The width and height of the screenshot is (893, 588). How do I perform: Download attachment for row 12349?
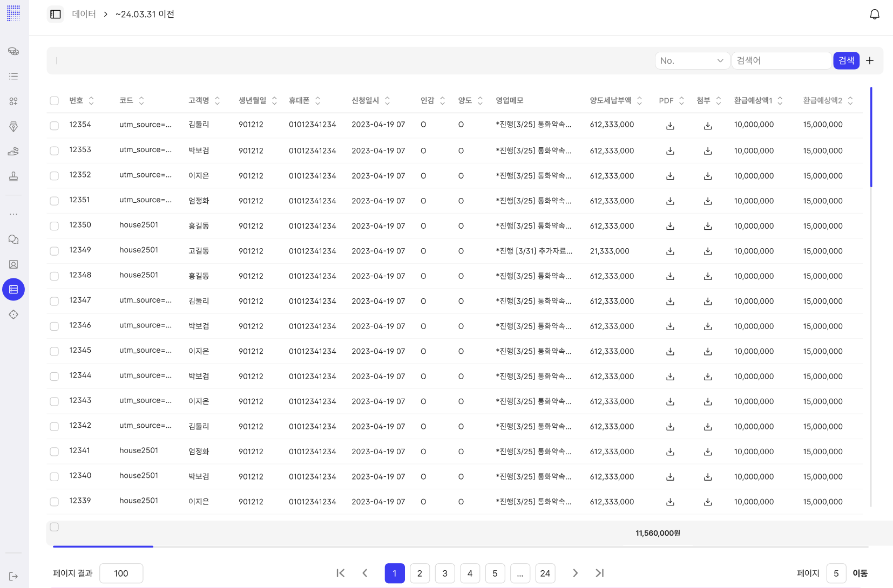708,251
